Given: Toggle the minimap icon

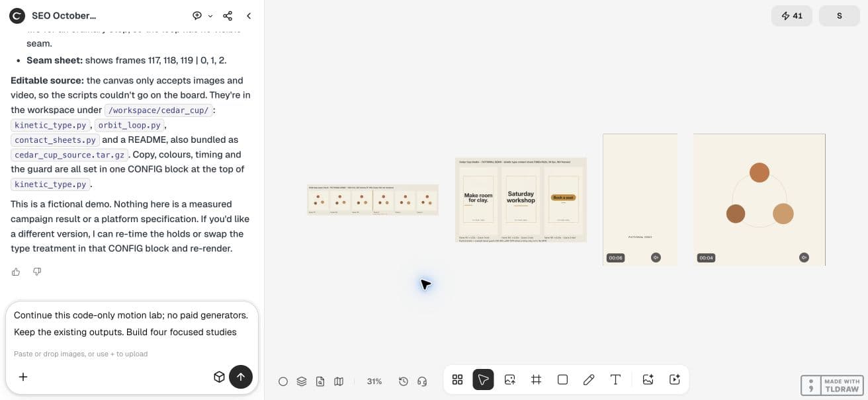Looking at the screenshot, I should click(339, 381).
